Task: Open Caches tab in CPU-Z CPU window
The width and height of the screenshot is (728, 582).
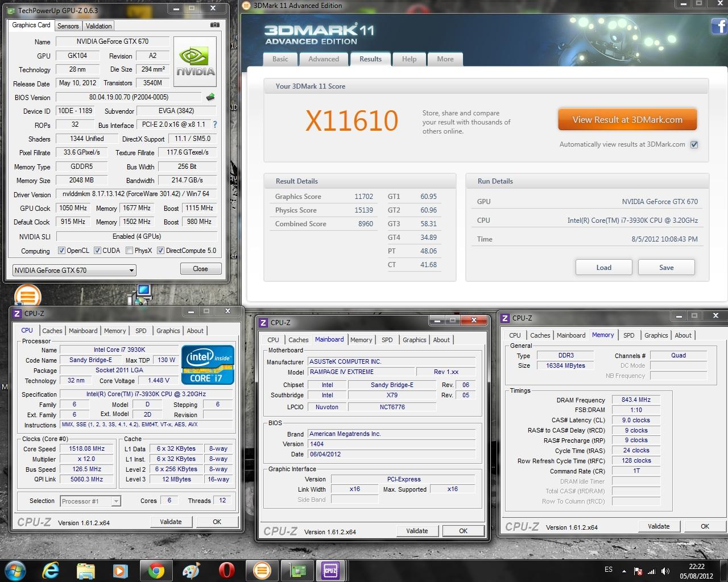Action: tap(52, 331)
